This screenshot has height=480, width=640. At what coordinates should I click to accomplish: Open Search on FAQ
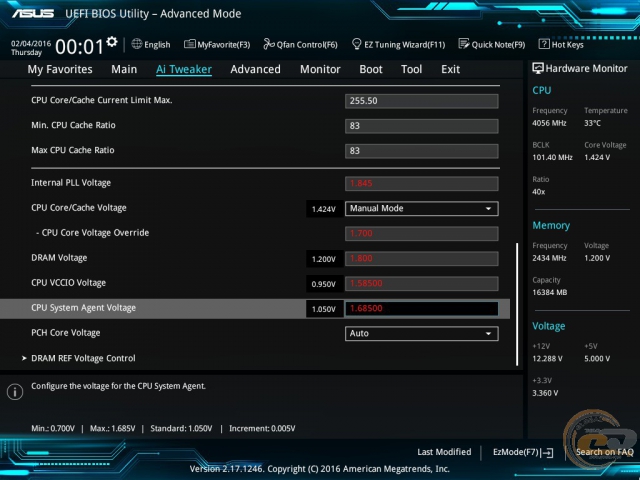604,452
